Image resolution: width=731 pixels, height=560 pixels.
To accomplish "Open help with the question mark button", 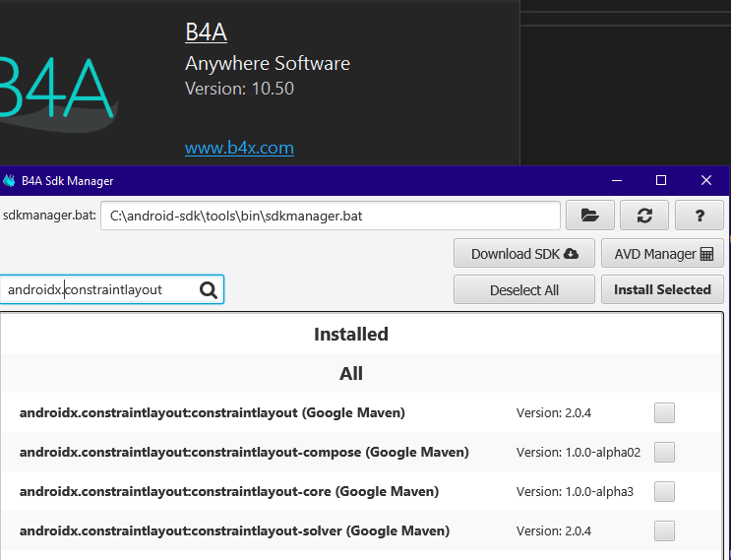I will coord(700,216).
